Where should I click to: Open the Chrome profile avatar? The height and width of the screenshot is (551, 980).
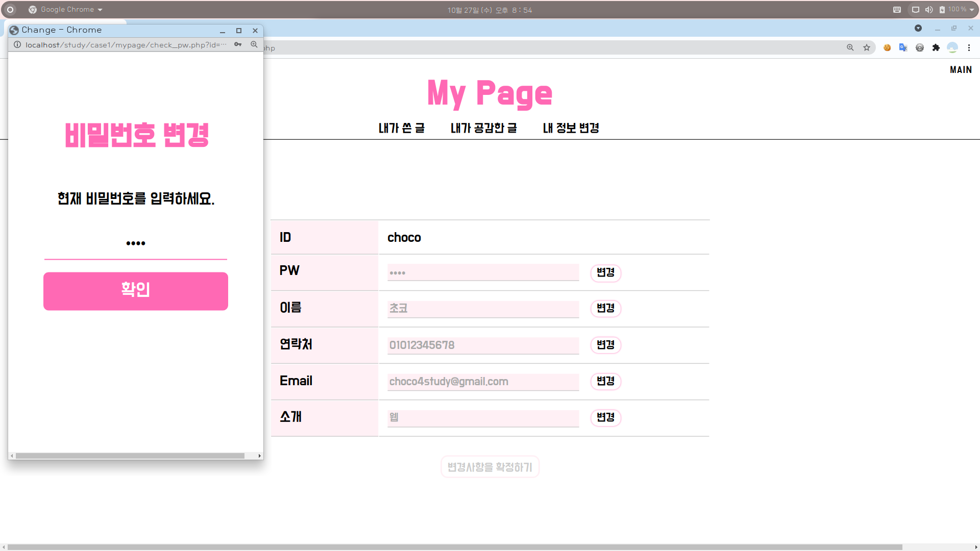(952, 47)
